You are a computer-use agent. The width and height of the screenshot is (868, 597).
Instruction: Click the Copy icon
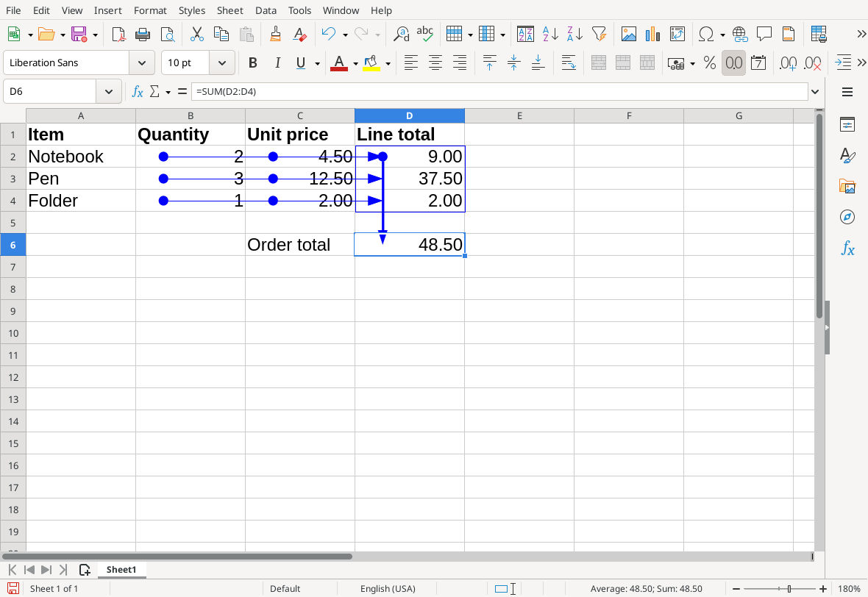[221, 35]
